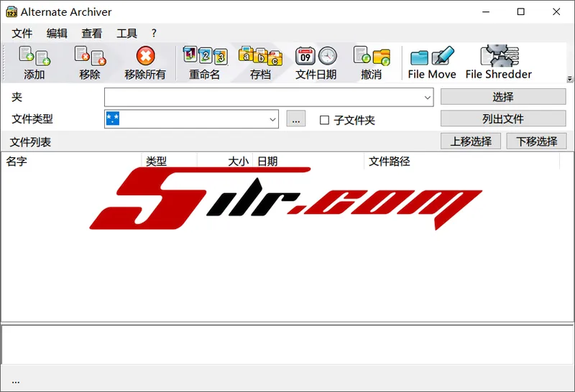Click the 移除所有 (Remove all) red X icon
The width and height of the screenshot is (575, 392).
click(145, 62)
